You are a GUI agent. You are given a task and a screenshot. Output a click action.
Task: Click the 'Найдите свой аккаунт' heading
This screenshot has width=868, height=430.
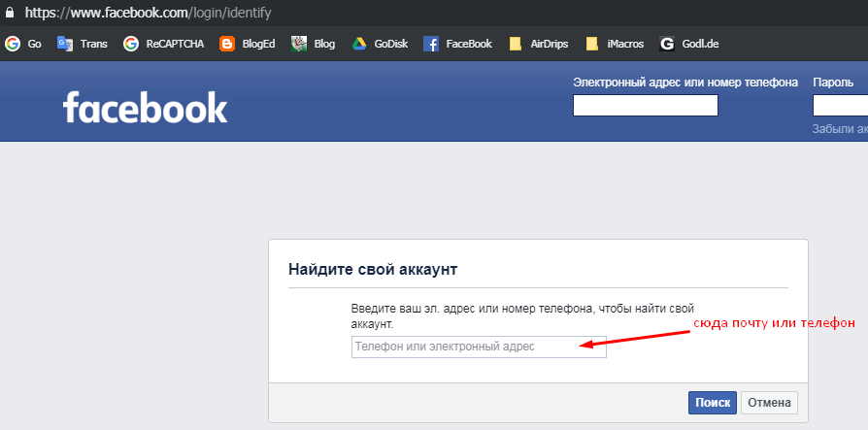pyautogui.click(x=373, y=270)
